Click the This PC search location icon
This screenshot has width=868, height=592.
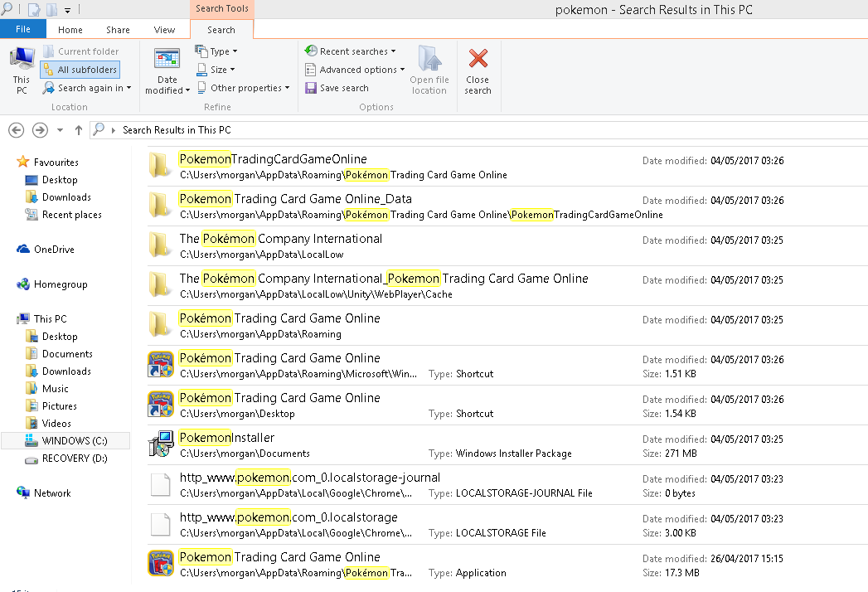click(x=21, y=70)
